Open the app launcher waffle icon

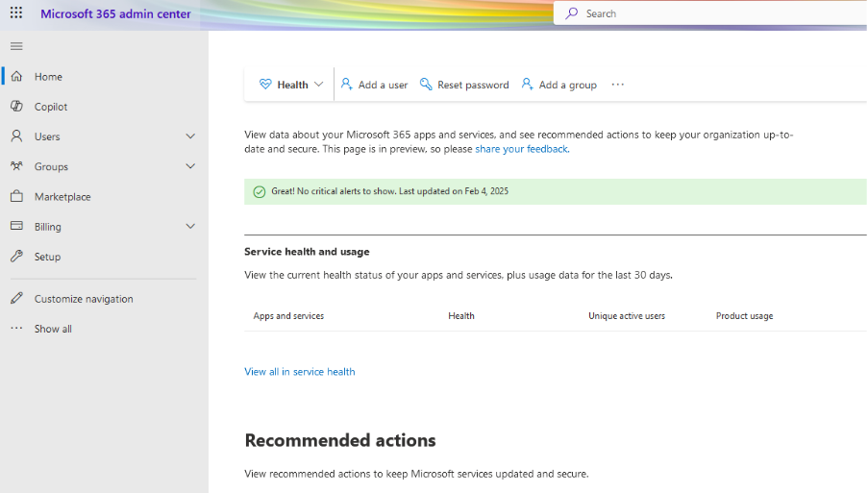point(16,13)
